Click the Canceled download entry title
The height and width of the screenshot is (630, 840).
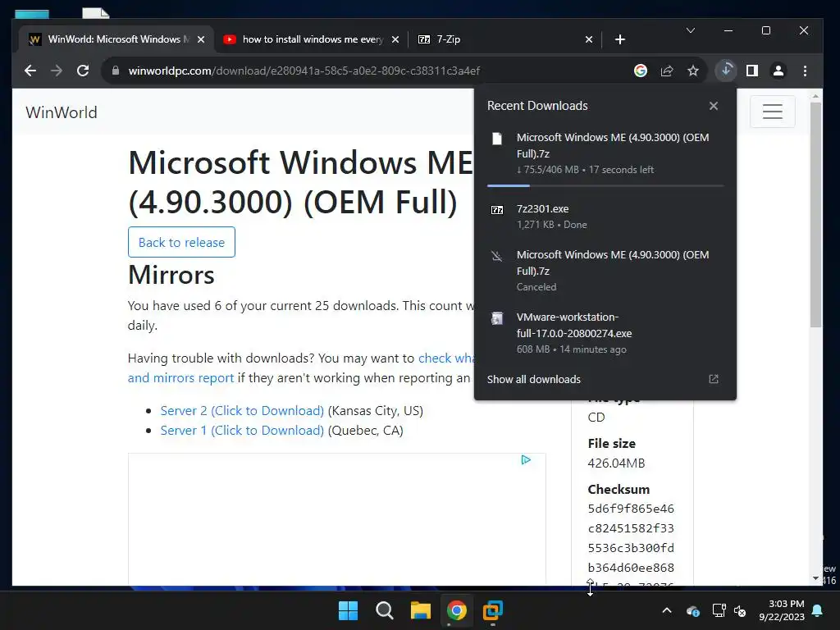(613, 262)
